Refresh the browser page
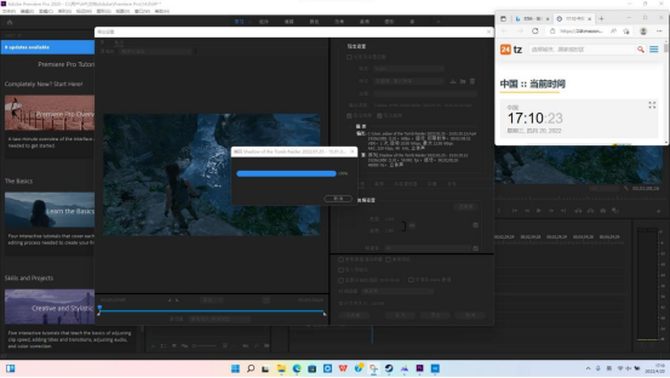This screenshot has width=670, height=378. [x=535, y=31]
